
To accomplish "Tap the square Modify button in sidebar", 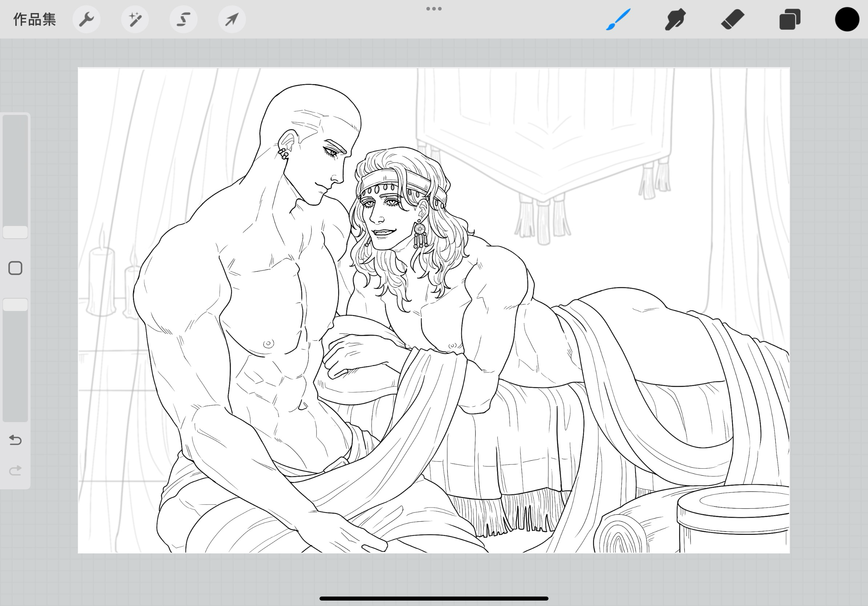I will click(x=16, y=268).
